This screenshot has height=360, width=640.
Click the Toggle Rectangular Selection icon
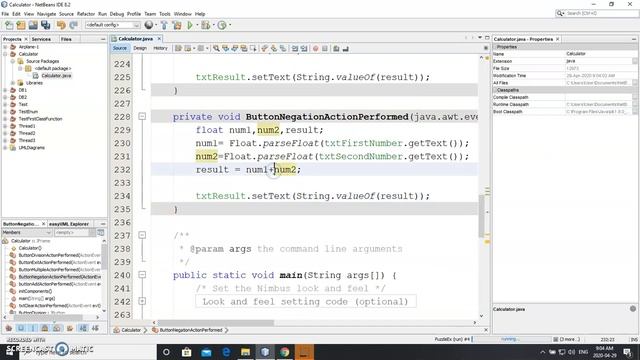[253, 49]
